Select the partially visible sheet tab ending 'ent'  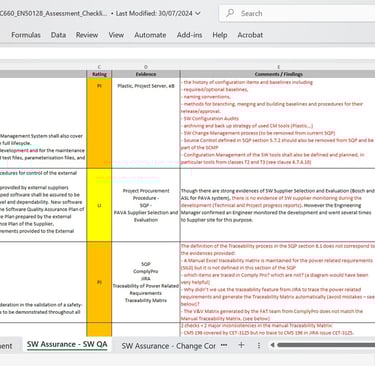point(7,346)
